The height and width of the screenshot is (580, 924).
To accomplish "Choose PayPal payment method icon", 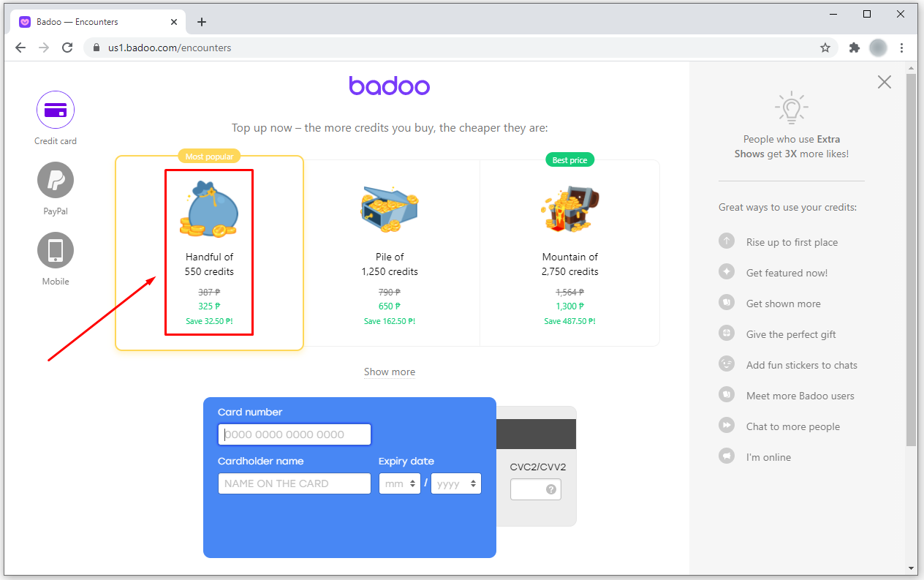I will tap(56, 180).
